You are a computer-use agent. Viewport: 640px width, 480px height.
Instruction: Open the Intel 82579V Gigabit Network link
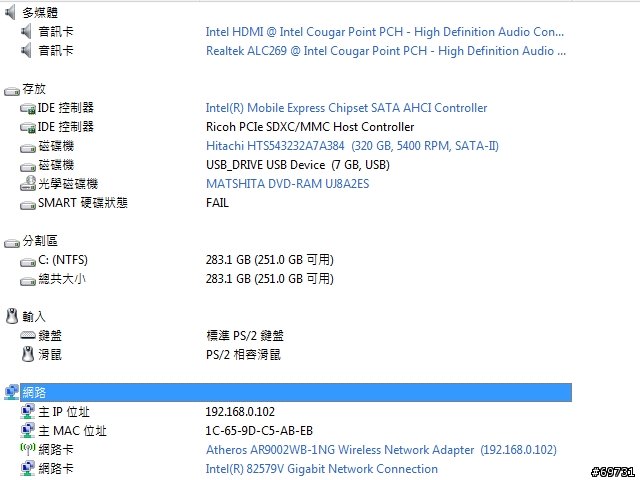point(322,469)
